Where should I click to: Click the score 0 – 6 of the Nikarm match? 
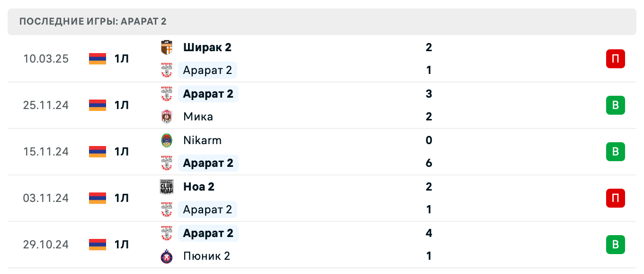tap(429, 152)
